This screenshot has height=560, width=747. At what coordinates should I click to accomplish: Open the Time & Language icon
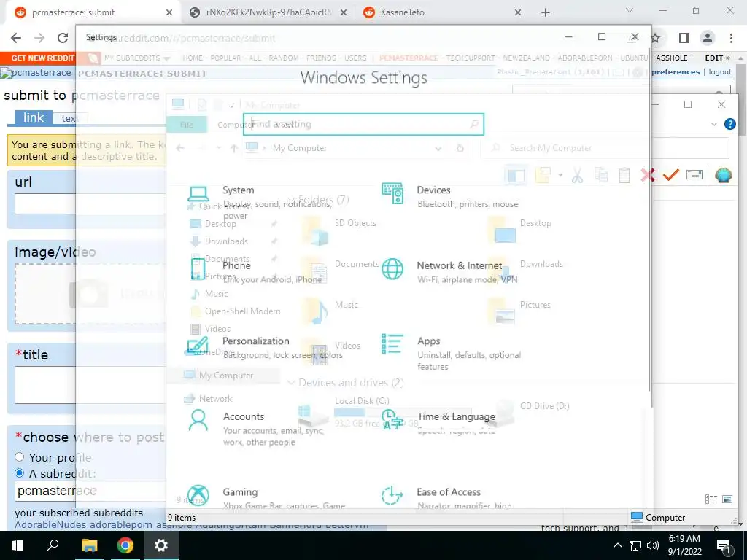(x=392, y=419)
